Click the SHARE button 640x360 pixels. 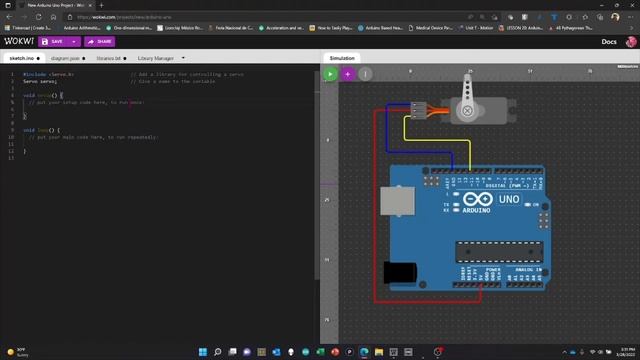(x=100, y=42)
